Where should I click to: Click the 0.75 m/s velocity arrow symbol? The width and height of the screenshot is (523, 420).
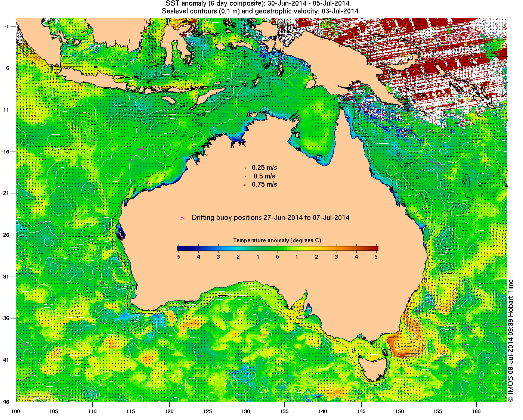coord(245,184)
